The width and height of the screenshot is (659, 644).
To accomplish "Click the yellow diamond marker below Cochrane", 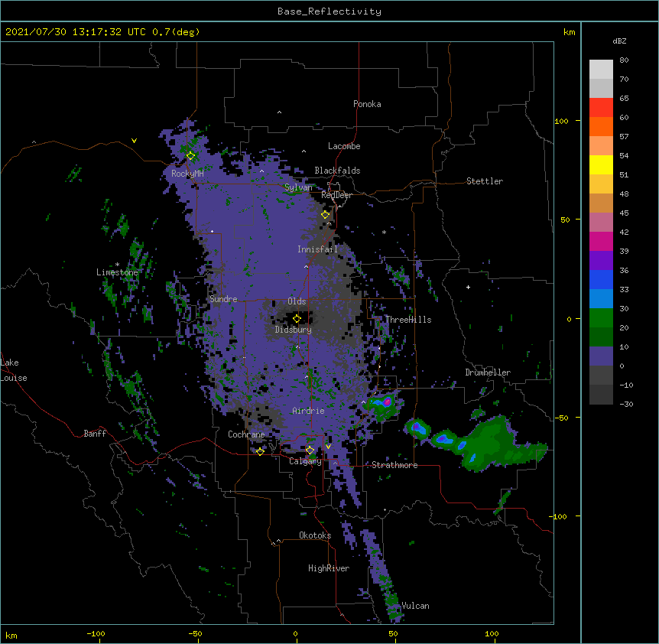I will click(x=260, y=451).
